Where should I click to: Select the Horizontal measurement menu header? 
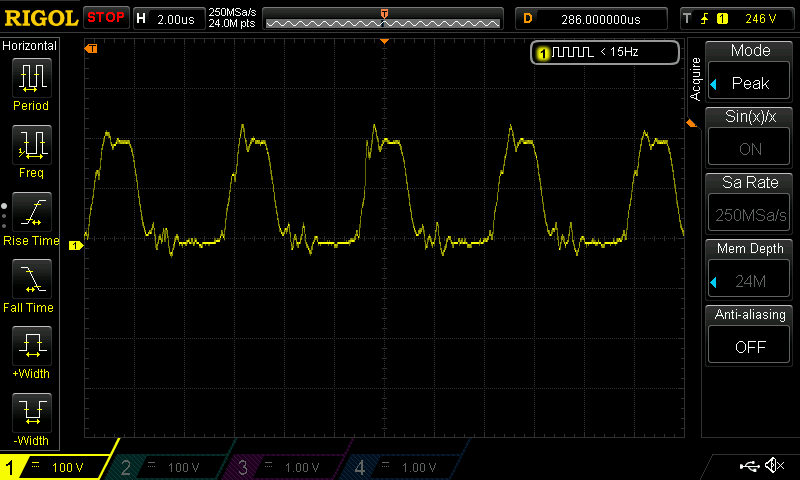coord(30,46)
